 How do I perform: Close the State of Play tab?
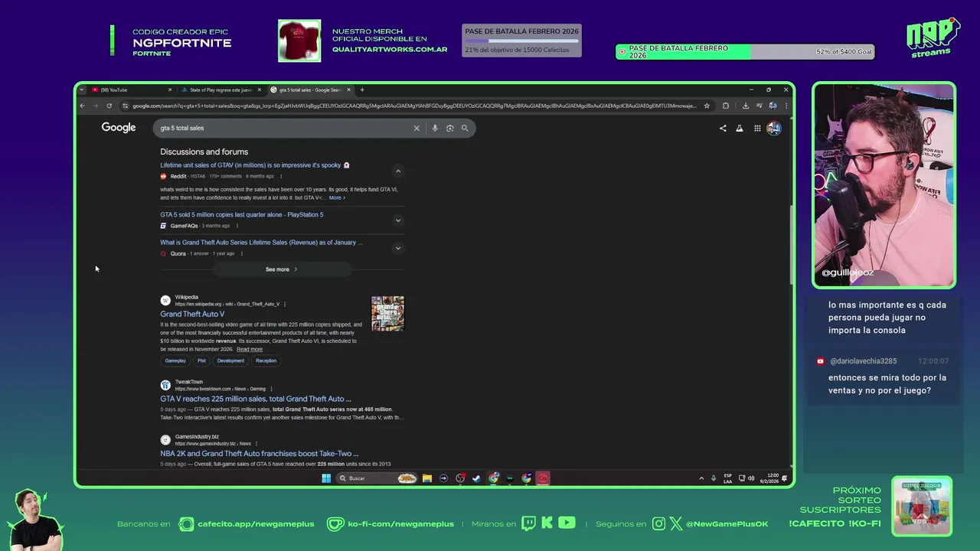coord(260,90)
